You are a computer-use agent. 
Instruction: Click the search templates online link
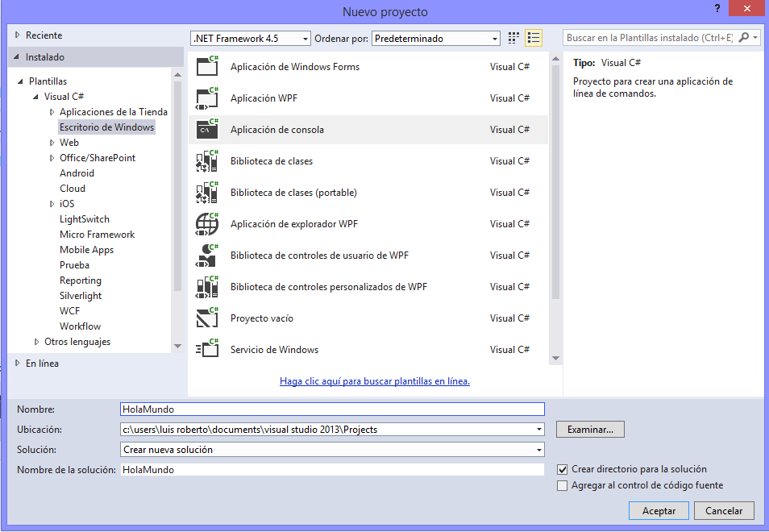coord(375,381)
